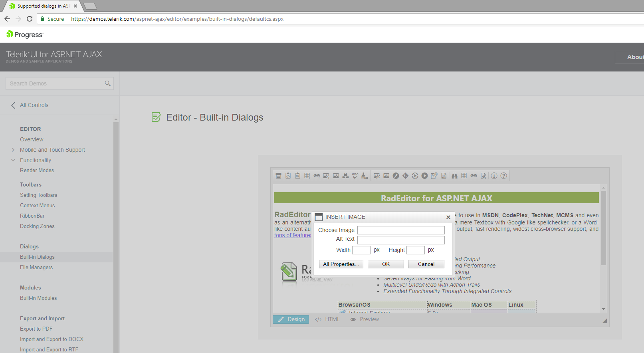Click the Insert Table icon with plus
The image size is (644, 353).
[307, 176]
